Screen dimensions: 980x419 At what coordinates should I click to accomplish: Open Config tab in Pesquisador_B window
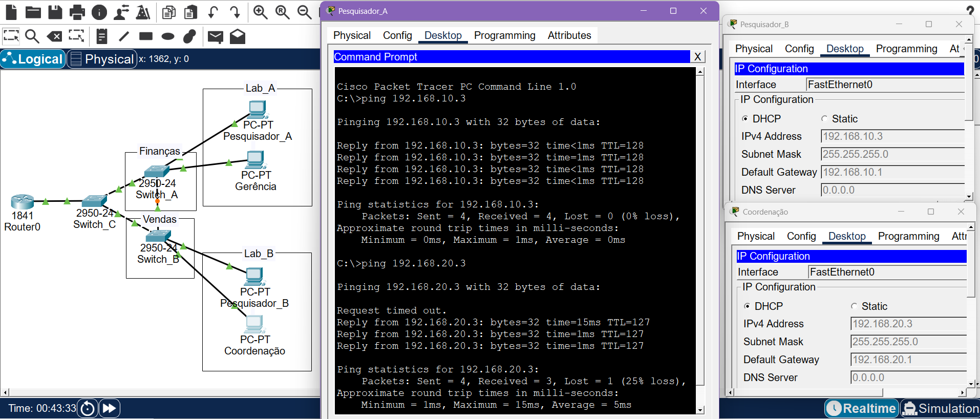click(799, 49)
